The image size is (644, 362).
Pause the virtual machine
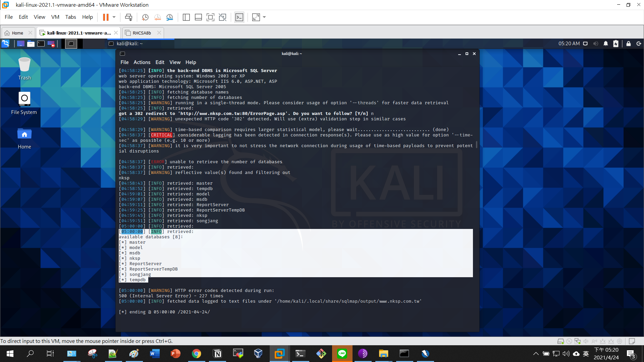click(x=106, y=17)
